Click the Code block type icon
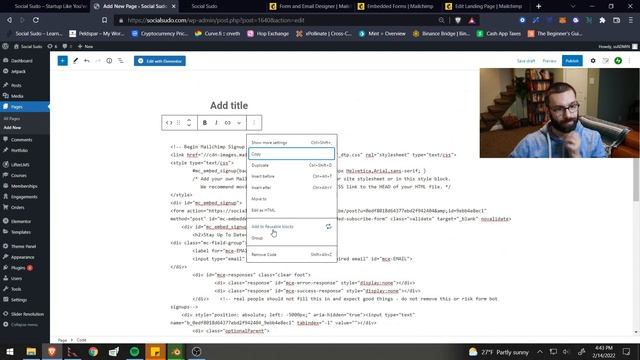 tap(169, 122)
